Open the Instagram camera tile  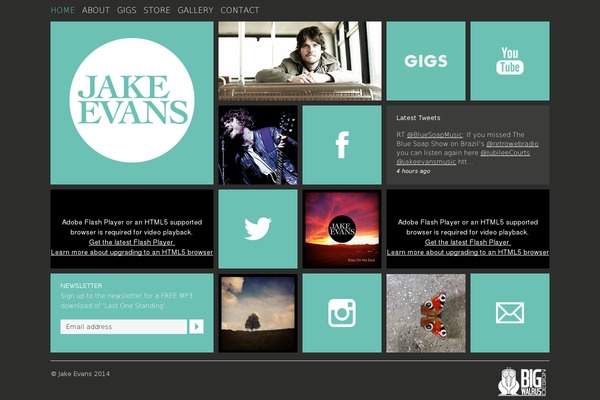tap(342, 313)
